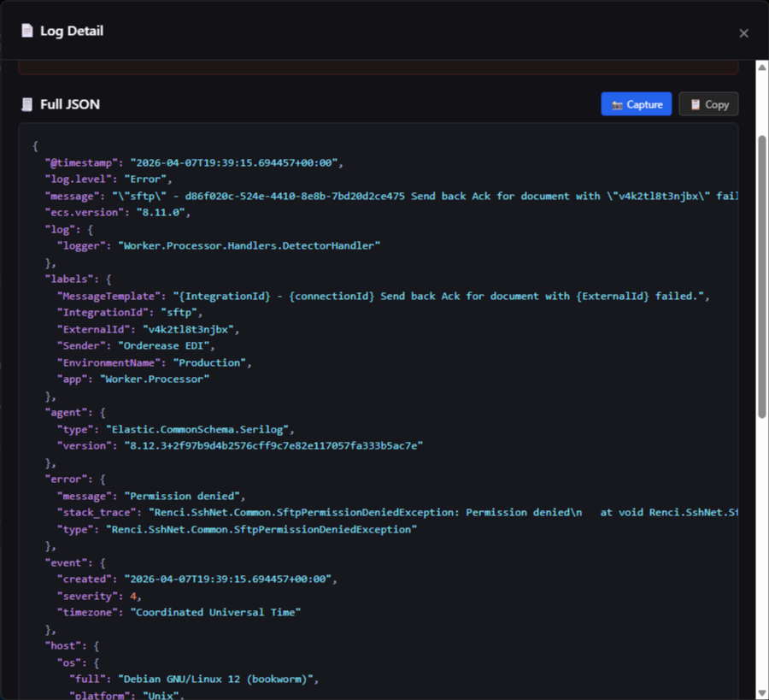The image size is (769, 700).
Task: Select the @timestamp key in the JSON
Action: click(81, 163)
